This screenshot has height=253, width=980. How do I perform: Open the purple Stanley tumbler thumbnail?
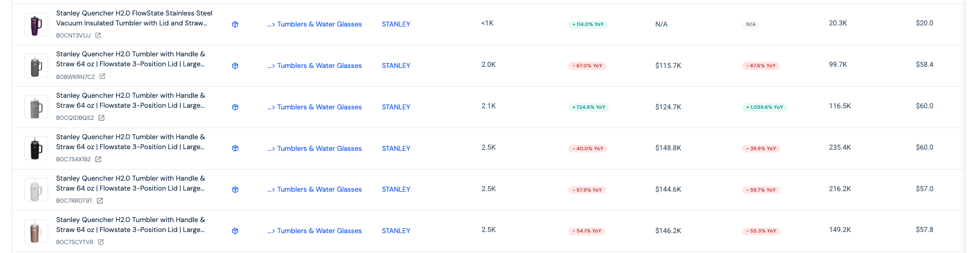click(36, 24)
